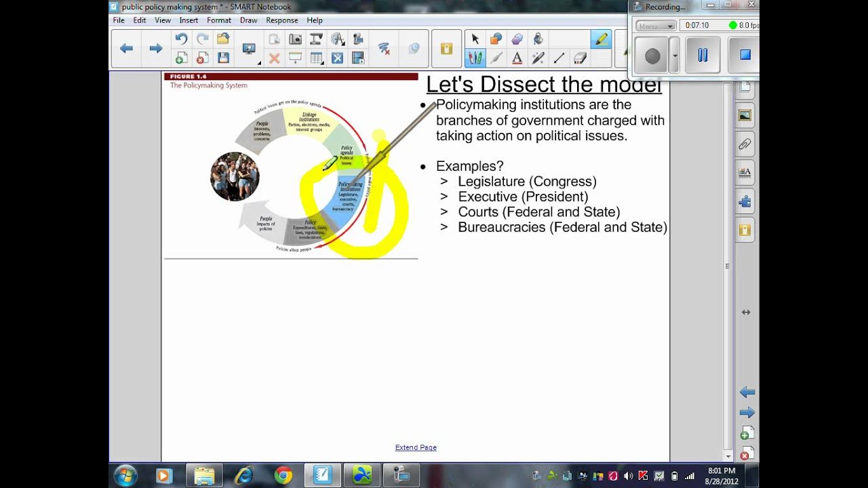The image size is (868, 488).
Task: Choose the Text tool
Action: click(x=517, y=58)
